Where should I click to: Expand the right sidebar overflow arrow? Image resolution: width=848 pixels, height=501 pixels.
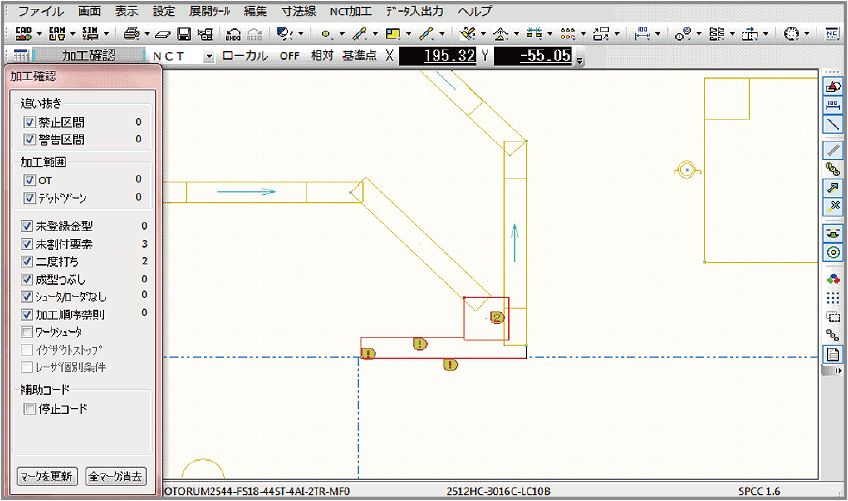click(838, 371)
